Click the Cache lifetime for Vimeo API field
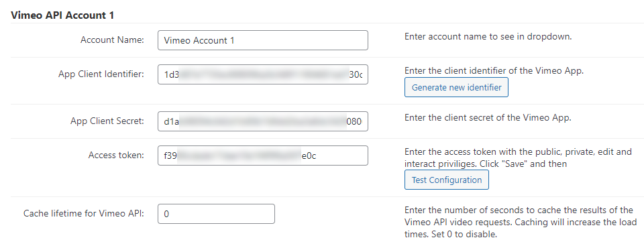The image size is (644, 248). tap(216, 214)
